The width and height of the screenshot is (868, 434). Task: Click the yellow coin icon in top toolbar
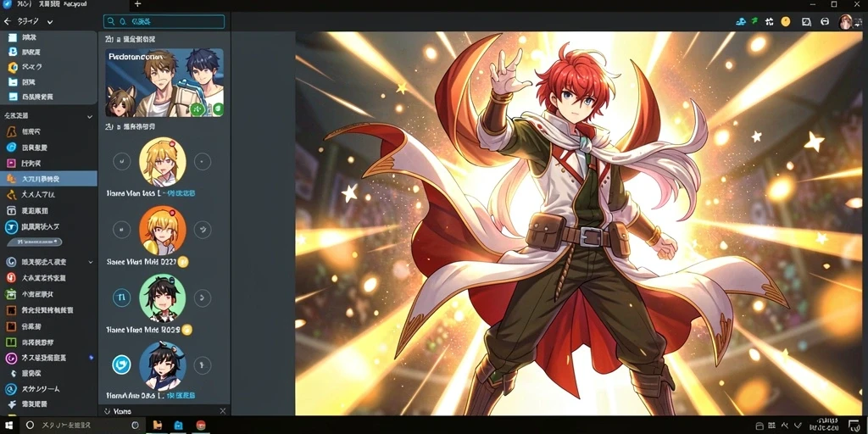(x=785, y=21)
